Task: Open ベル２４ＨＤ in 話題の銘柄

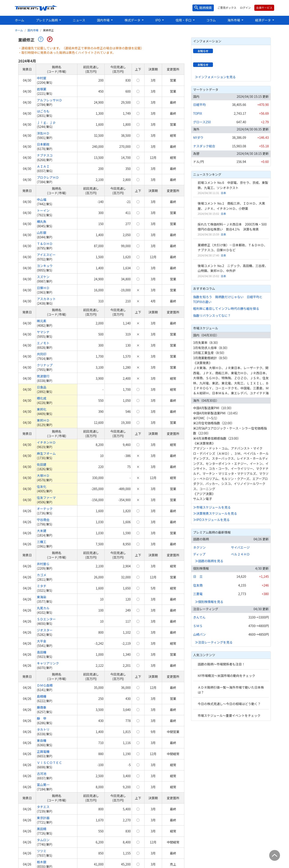Action: point(240,554)
